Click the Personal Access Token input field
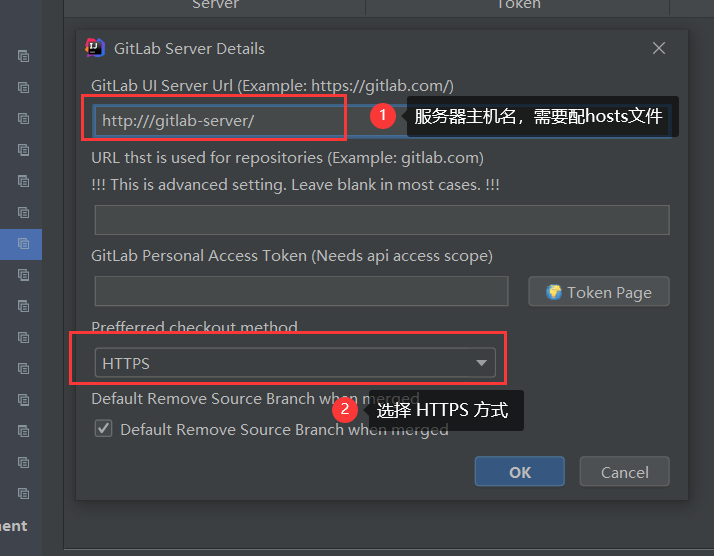Image resolution: width=714 pixels, height=556 pixels. pyautogui.click(x=301, y=291)
